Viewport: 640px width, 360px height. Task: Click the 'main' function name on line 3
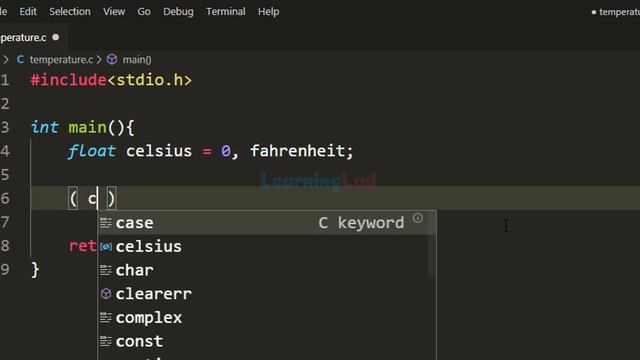coord(87,127)
